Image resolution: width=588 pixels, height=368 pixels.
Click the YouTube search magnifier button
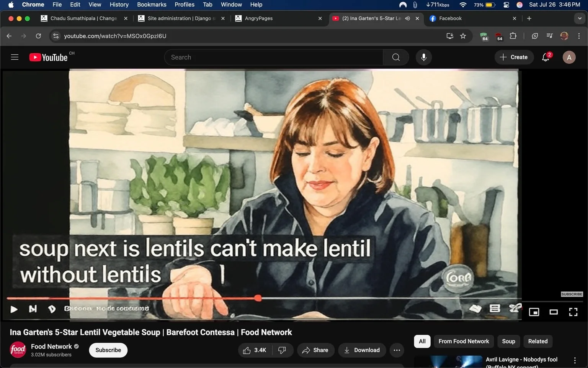396,57
